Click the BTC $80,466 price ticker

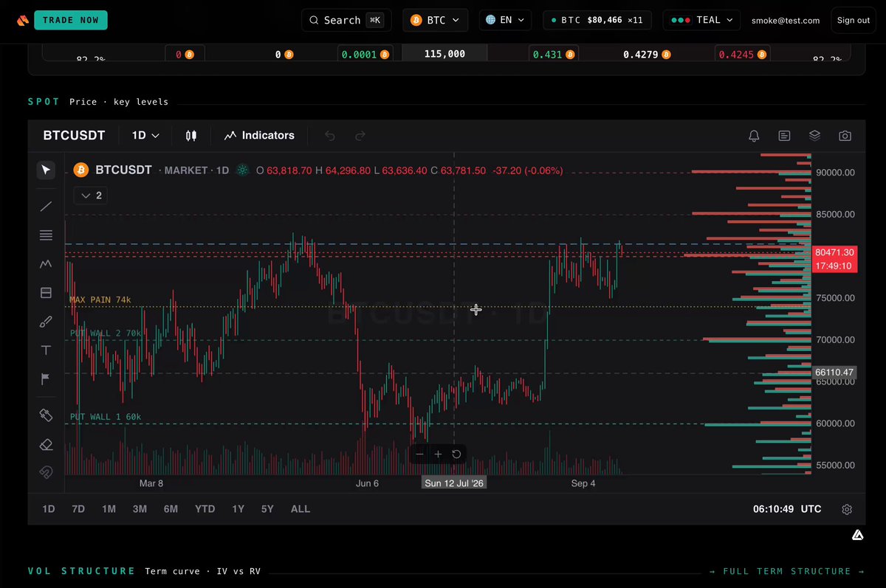(x=597, y=20)
